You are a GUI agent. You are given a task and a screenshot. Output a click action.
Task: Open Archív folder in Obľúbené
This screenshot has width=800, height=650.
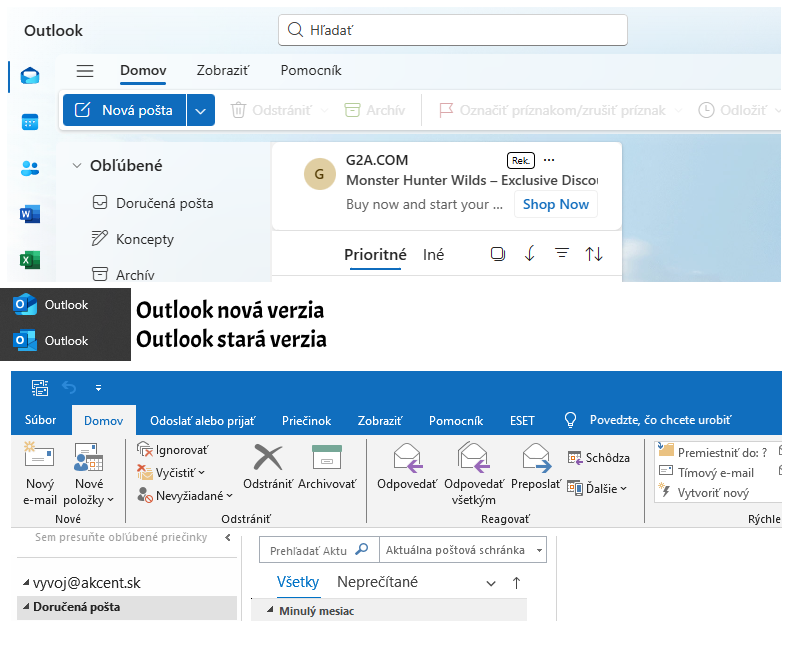click(x=123, y=274)
